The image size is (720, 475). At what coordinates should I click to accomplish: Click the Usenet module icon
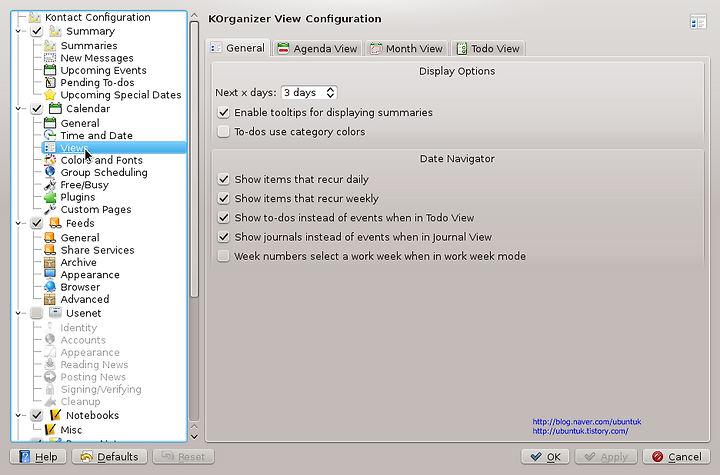pos(55,313)
